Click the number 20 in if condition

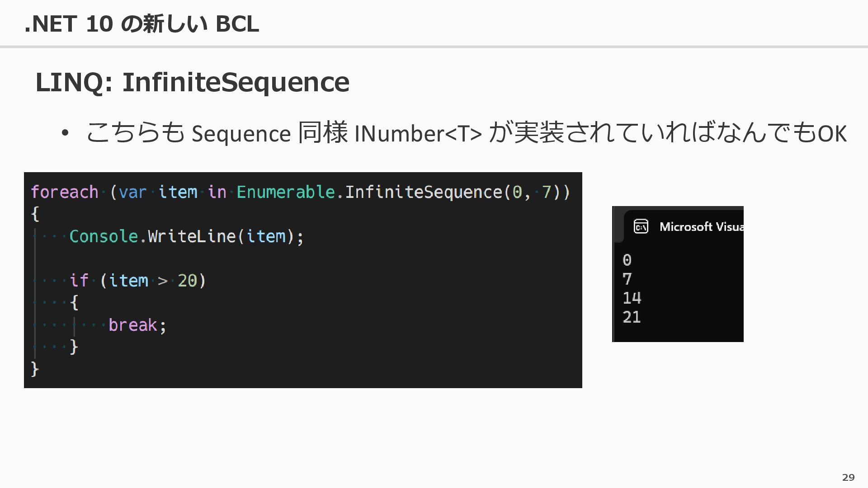187,281
